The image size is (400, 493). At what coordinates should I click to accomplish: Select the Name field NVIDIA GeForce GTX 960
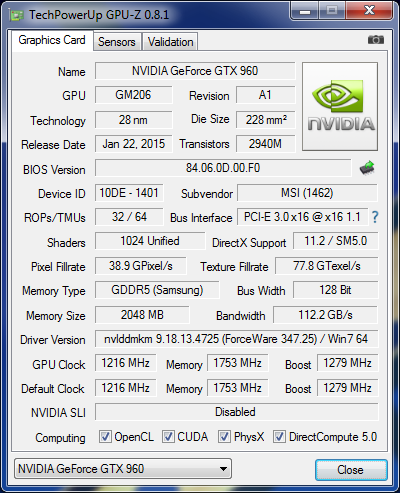[x=195, y=71]
